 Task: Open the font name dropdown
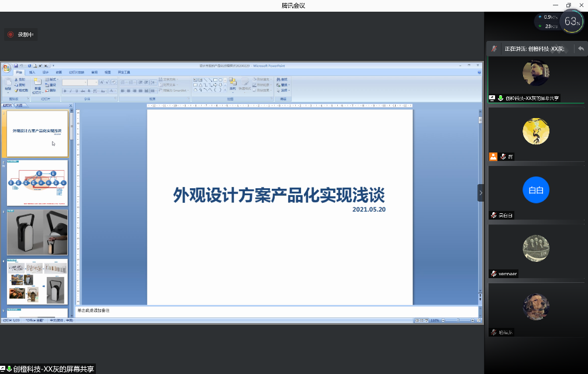[x=80, y=82]
